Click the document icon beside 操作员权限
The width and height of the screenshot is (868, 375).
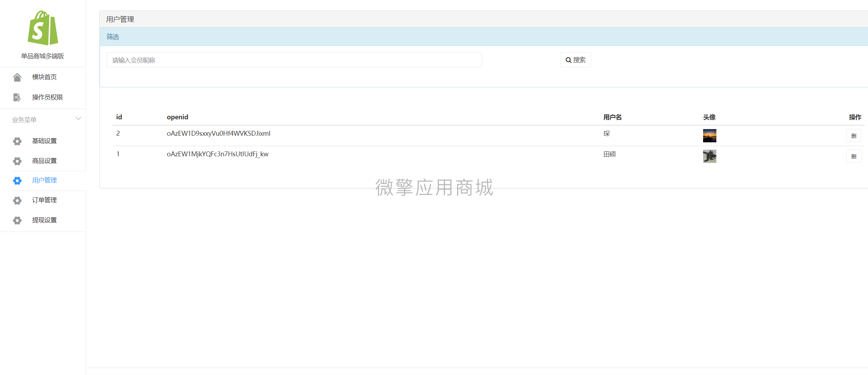pyautogui.click(x=17, y=97)
